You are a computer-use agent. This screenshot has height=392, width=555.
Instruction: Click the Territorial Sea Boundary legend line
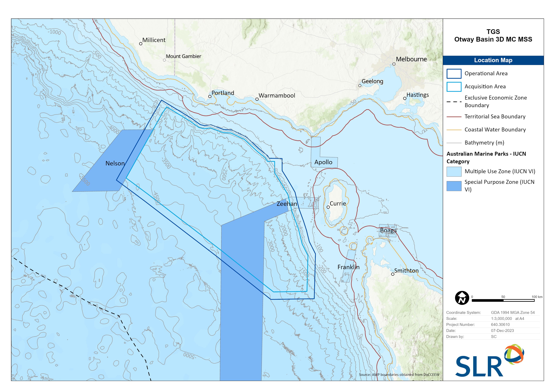coord(454,117)
